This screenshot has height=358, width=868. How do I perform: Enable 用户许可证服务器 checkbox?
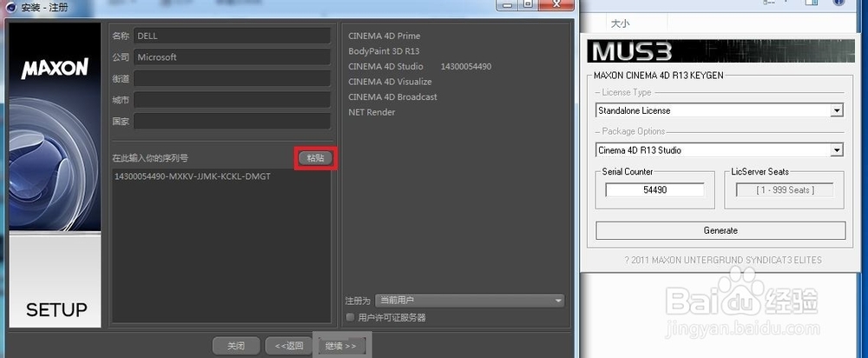[350, 317]
